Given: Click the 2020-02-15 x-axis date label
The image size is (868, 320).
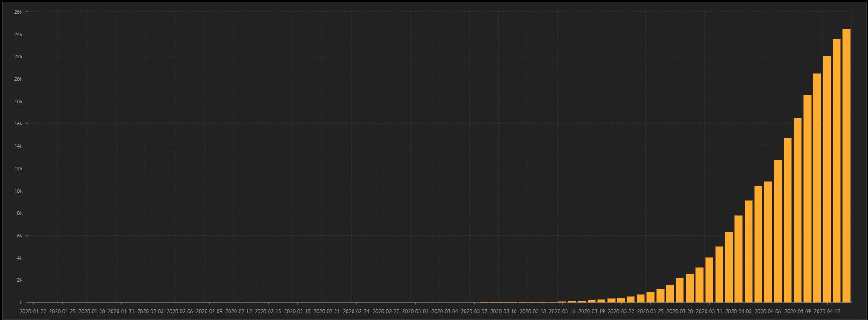Looking at the screenshot, I should click(268, 311).
